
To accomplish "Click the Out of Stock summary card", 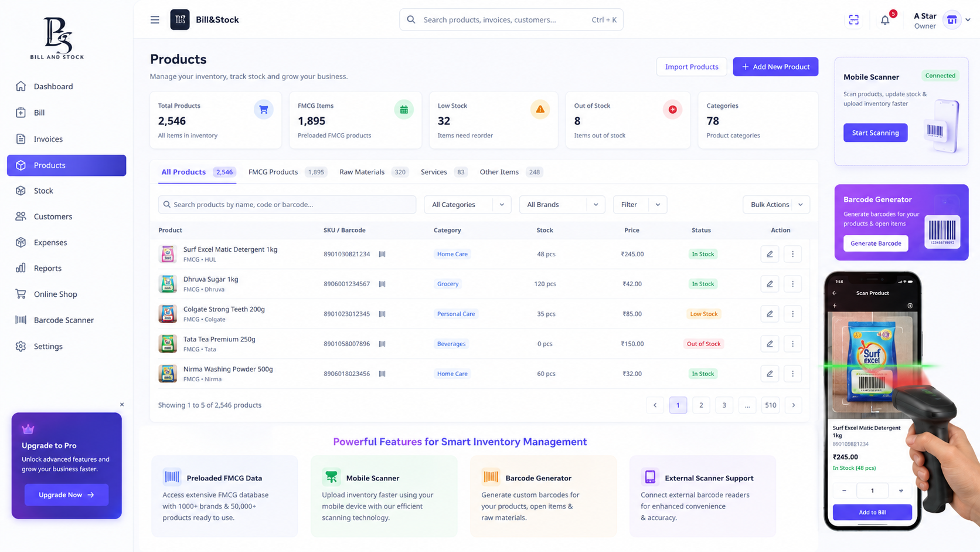I will tap(628, 120).
